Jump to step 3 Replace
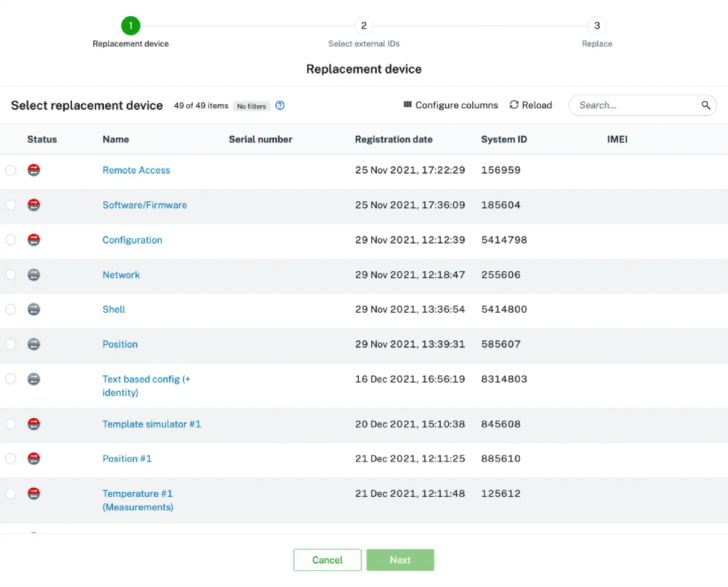This screenshot has width=728, height=587. coord(597,26)
